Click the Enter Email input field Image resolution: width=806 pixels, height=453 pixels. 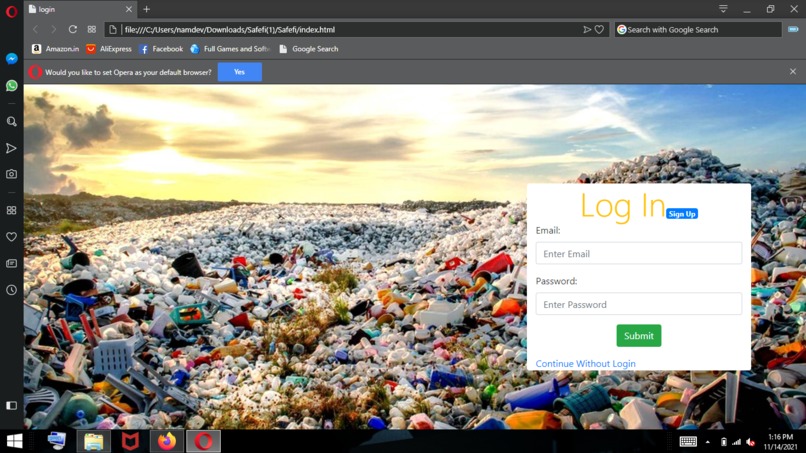[x=638, y=253]
